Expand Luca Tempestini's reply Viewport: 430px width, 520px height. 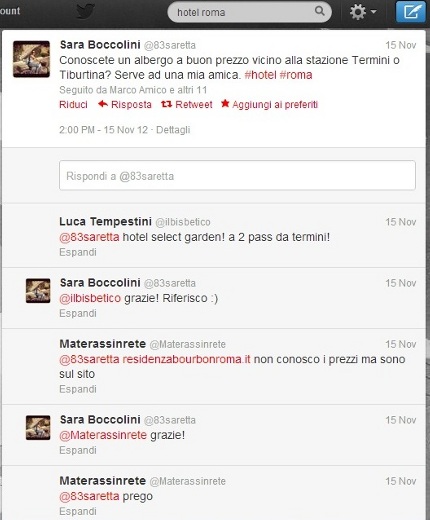(x=78, y=252)
